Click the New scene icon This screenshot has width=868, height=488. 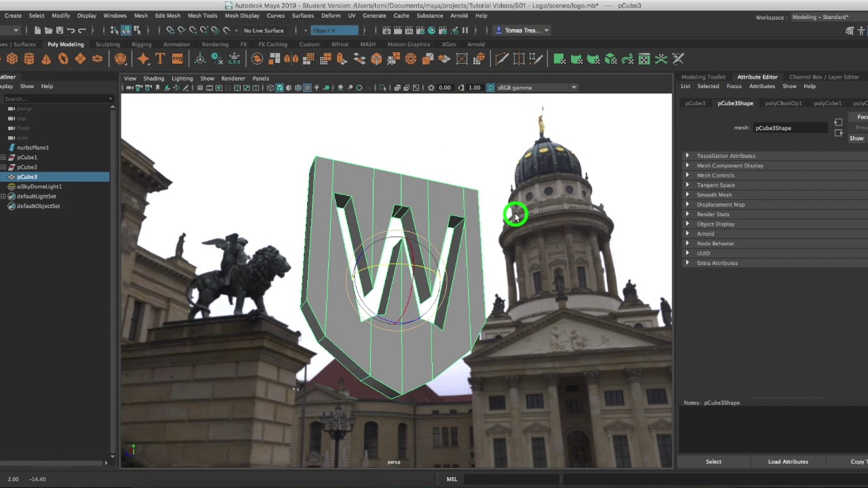point(37,30)
